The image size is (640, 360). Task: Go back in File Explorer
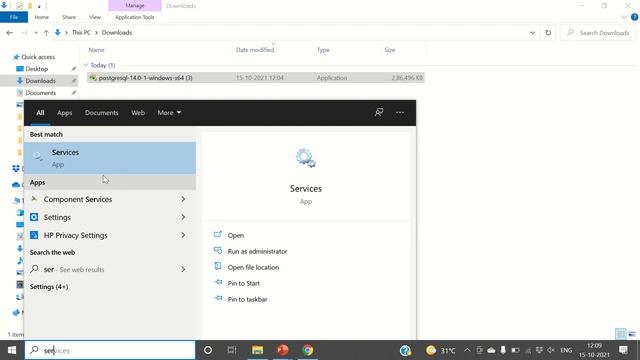[x=10, y=33]
